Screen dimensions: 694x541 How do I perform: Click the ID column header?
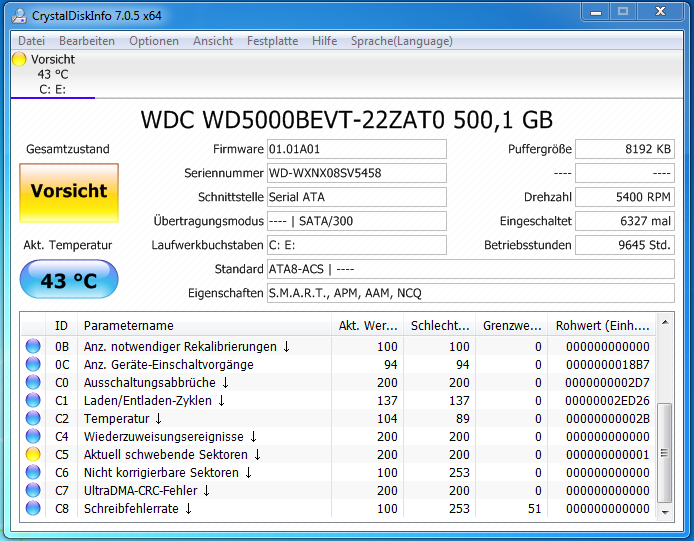pyautogui.click(x=62, y=326)
